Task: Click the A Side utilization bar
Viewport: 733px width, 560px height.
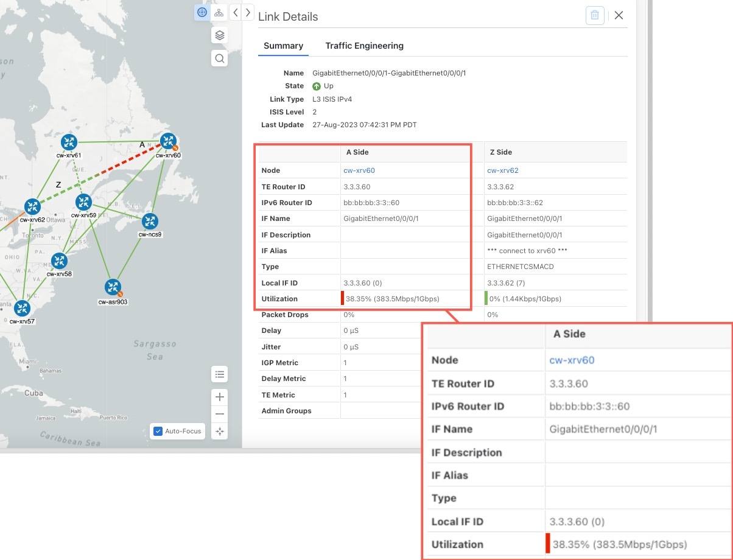Action: (342, 298)
